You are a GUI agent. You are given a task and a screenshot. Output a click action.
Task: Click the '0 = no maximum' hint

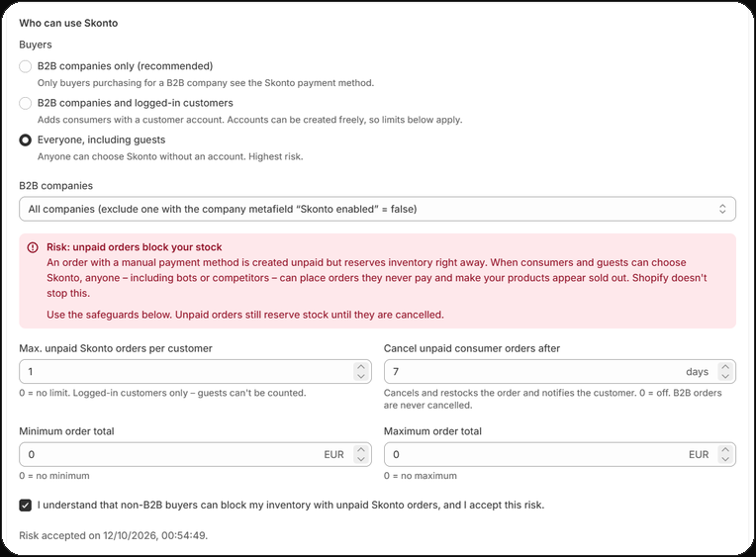click(420, 476)
